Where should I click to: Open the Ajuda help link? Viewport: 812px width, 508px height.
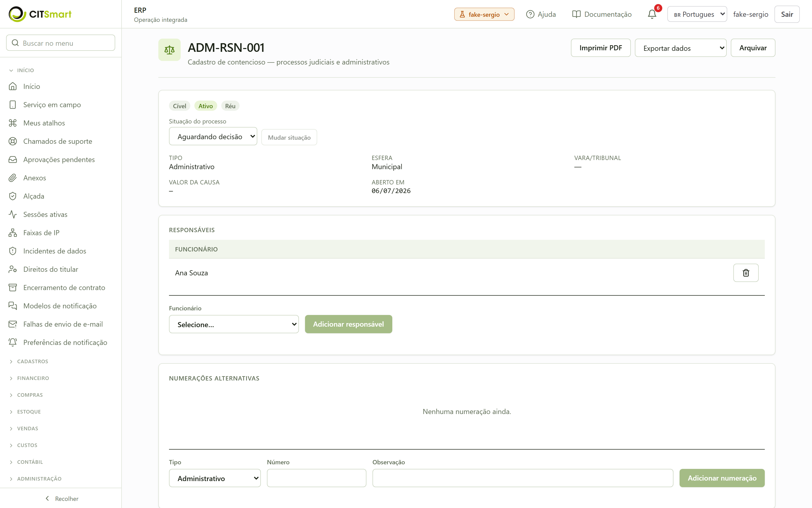(x=541, y=14)
